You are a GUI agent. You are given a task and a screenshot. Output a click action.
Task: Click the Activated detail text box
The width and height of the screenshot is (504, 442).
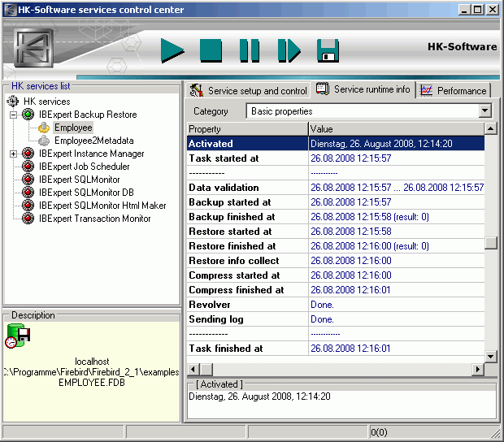pyautogui.click(x=341, y=404)
